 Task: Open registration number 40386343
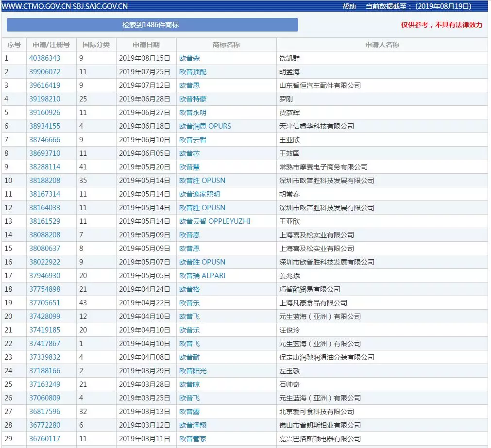click(x=45, y=58)
